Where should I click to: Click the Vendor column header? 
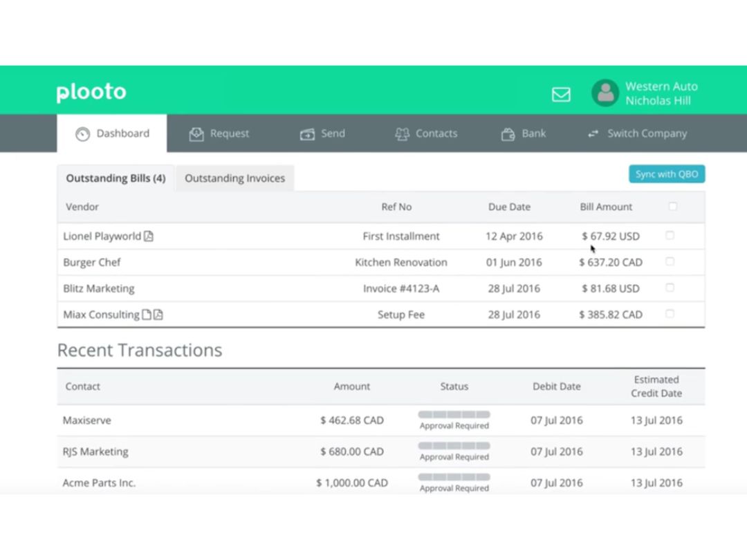(x=82, y=207)
